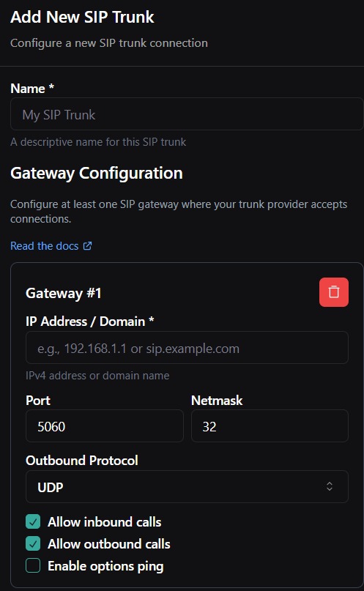Toggle the Allow inbound calls label
The height and width of the screenshot is (591, 364).
105,522
